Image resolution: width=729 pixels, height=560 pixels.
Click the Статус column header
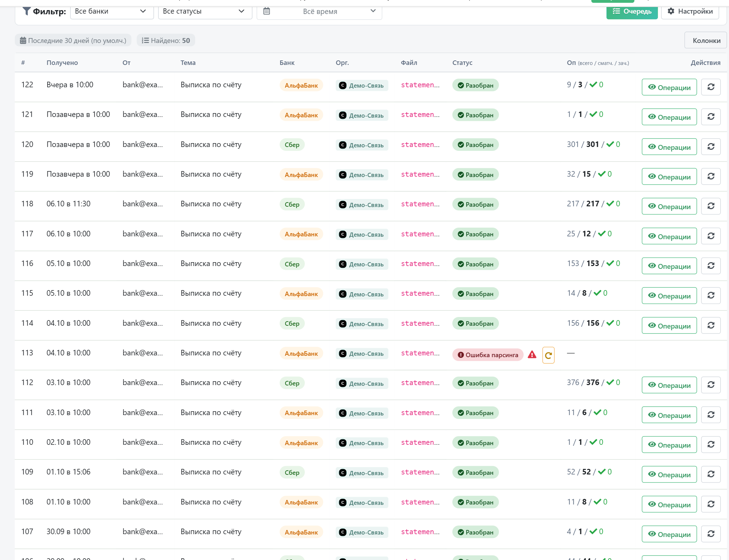click(x=462, y=63)
